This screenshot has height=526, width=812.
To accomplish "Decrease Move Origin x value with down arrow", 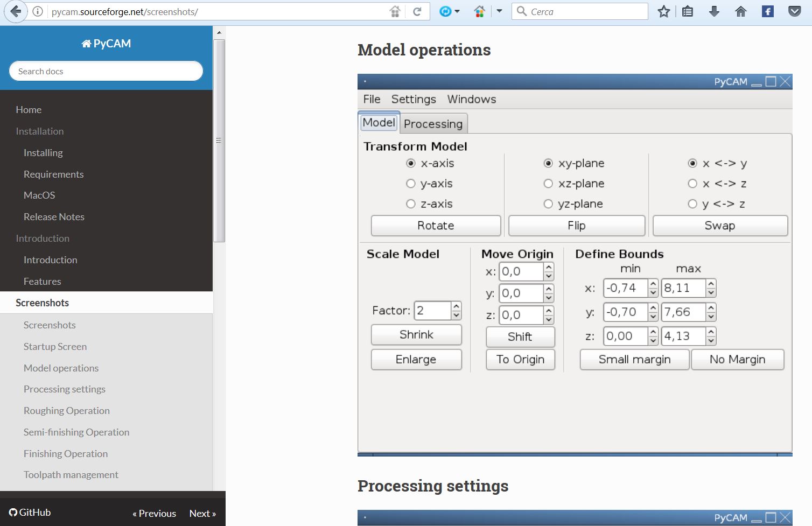I will click(549, 276).
